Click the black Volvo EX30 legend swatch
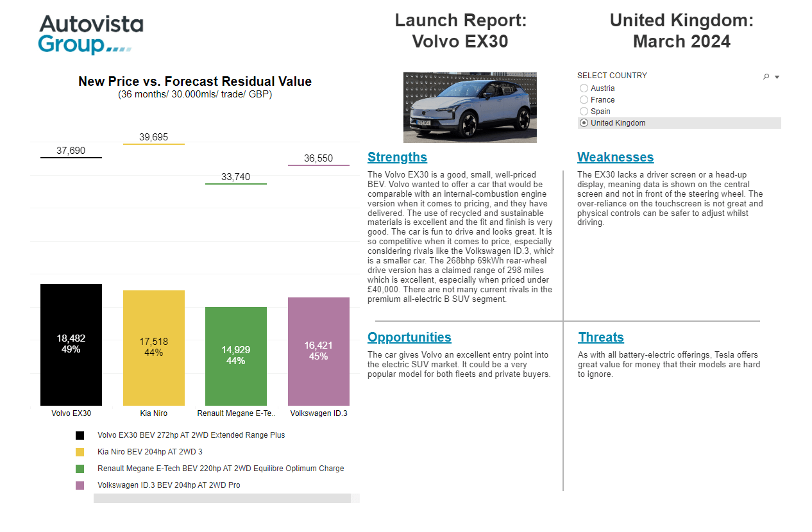The height and width of the screenshot is (532, 812). click(x=79, y=435)
